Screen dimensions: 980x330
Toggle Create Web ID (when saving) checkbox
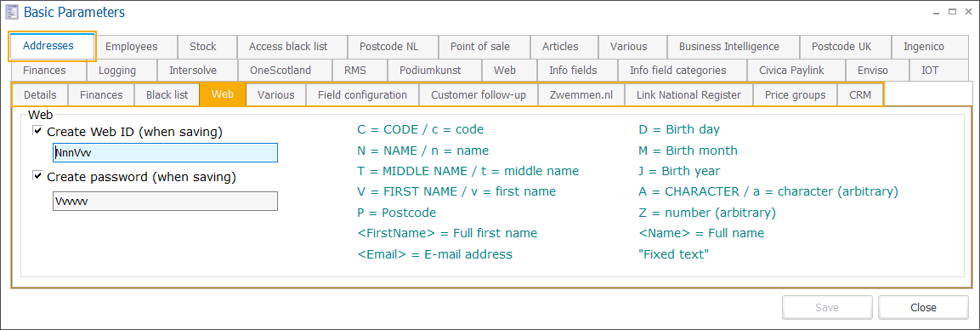[x=37, y=131]
